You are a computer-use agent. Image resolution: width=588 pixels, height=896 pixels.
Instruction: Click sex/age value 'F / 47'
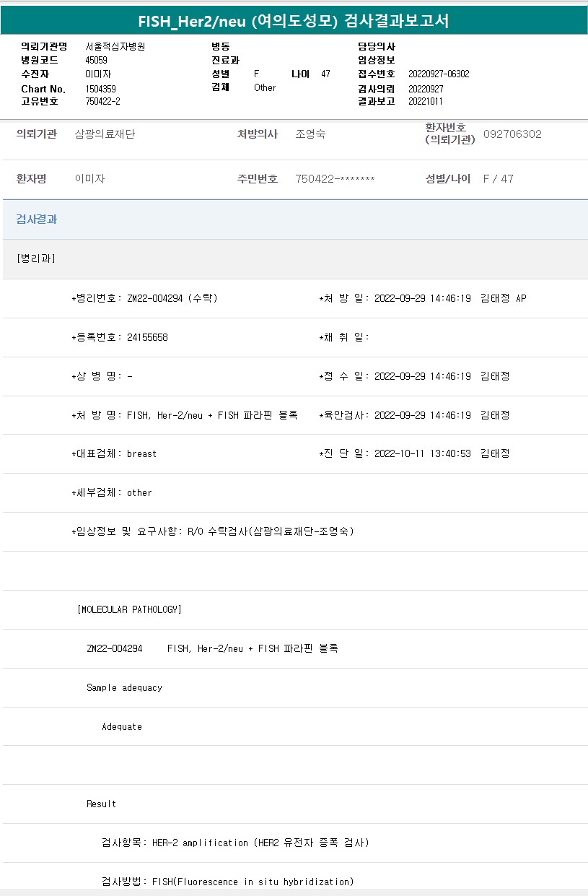click(x=498, y=178)
